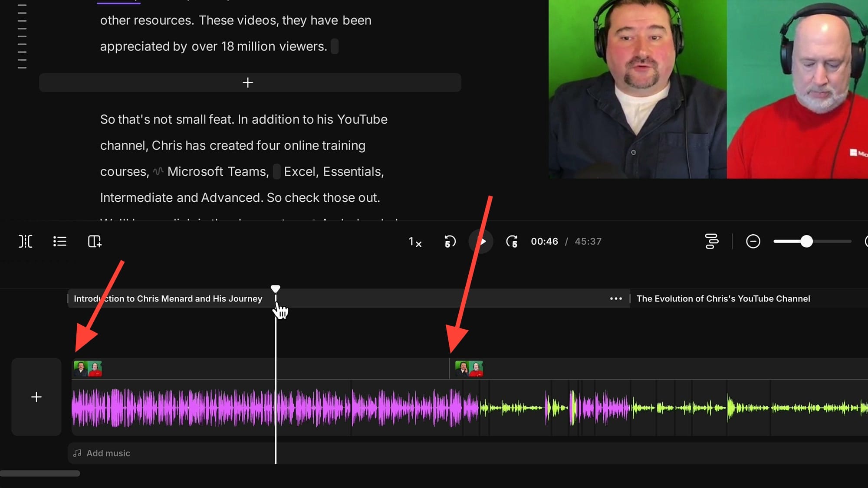Skip back 5 seconds
This screenshot has height=488, width=868.
[450, 241]
